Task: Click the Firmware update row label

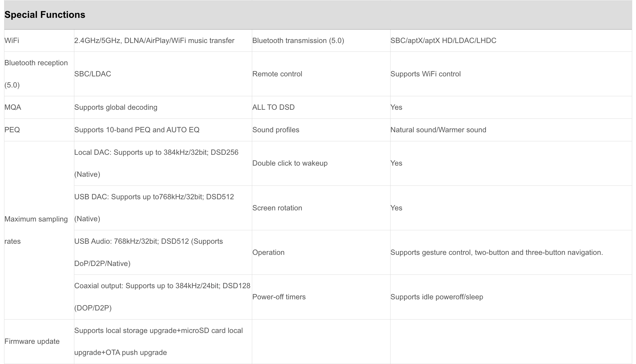Action: (32, 341)
